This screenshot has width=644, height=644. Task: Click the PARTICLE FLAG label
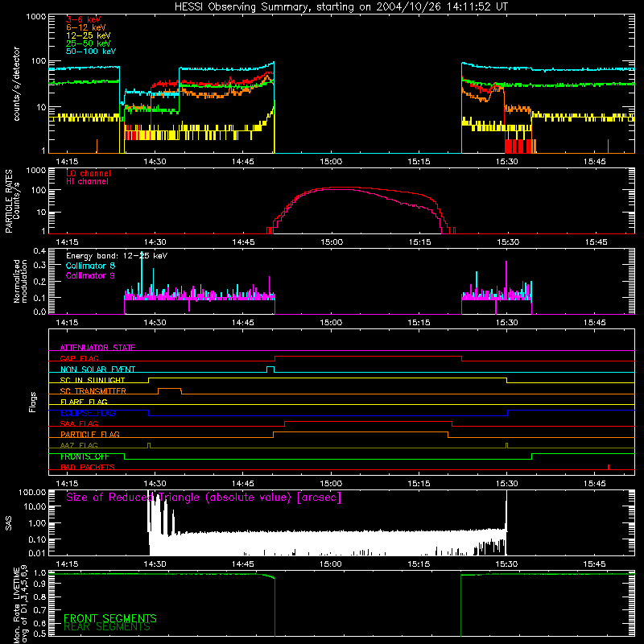click(90, 434)
